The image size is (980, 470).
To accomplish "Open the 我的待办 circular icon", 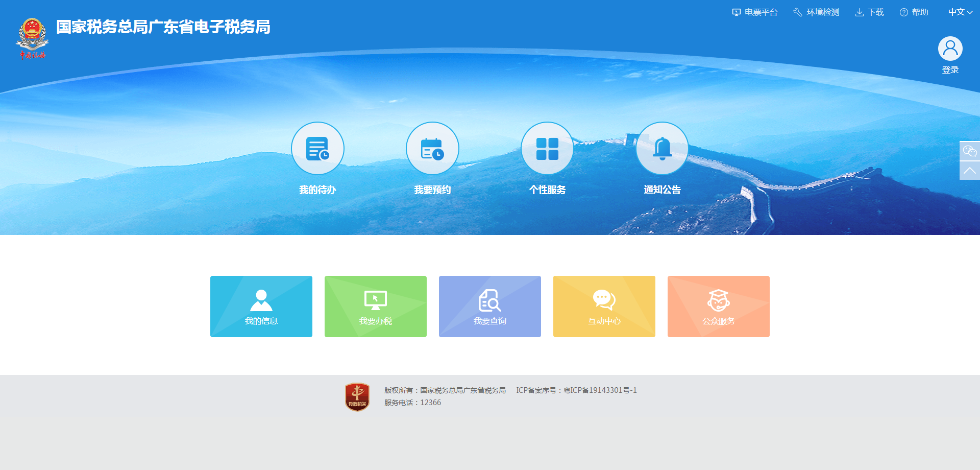I will [317, 148].
